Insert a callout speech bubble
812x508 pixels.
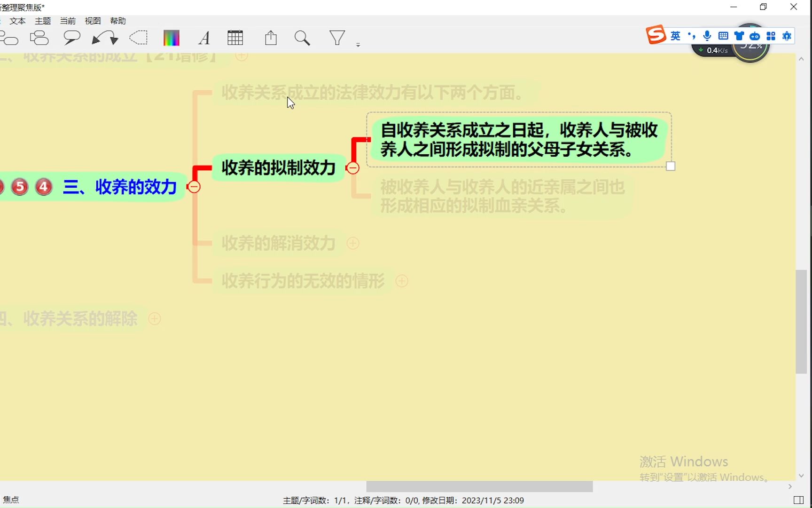[x=72, y=38]
